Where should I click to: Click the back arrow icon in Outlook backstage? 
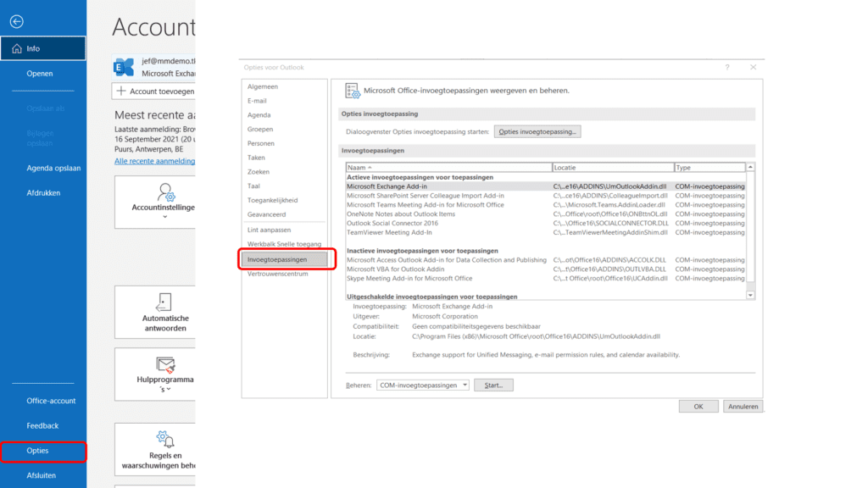17,21
